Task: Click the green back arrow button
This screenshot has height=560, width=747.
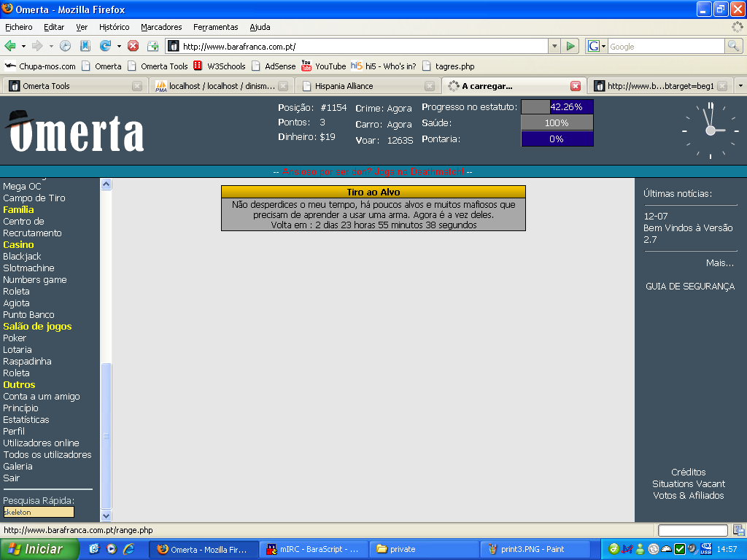Action: (10, 46)
